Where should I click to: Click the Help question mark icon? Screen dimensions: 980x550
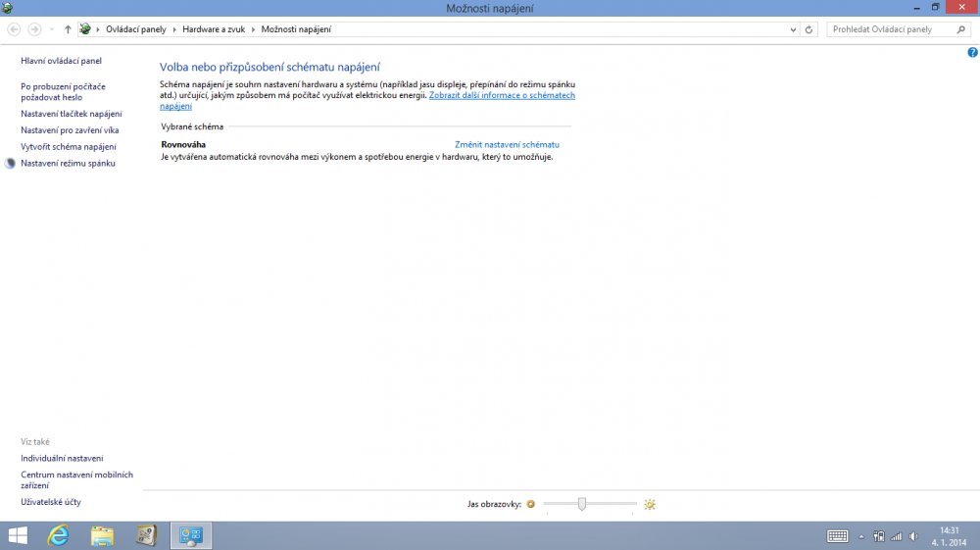tap(972, 52)
